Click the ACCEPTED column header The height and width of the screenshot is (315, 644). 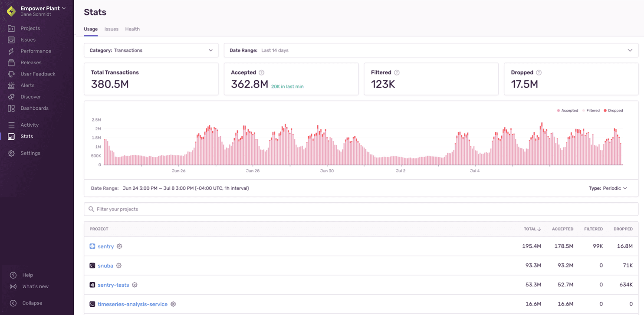(x=562, y=229)
